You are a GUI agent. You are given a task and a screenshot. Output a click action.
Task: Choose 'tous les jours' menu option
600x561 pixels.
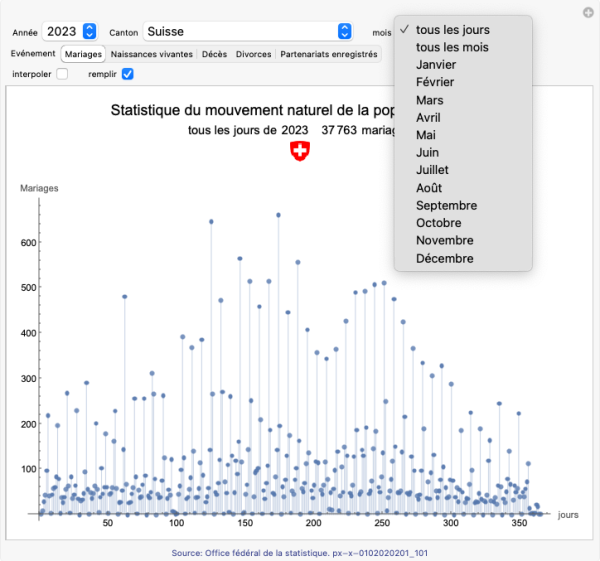click(453, 30)
